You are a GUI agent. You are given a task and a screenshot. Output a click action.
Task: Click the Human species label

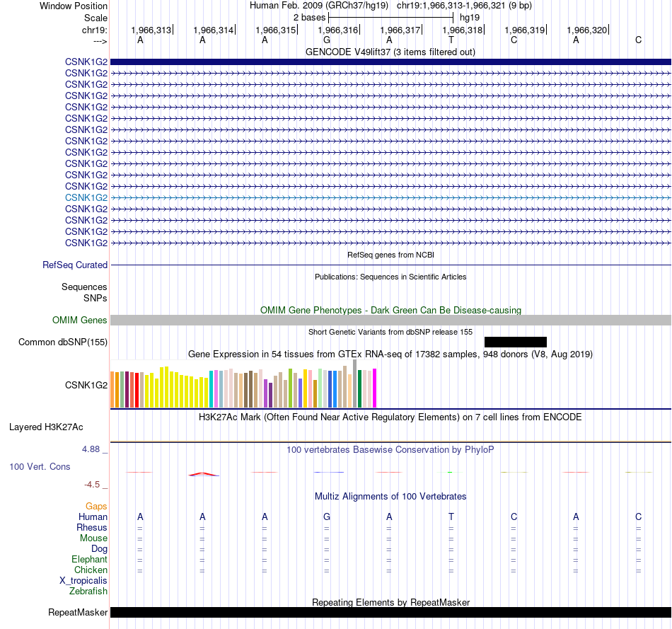[x=93, y=517]
